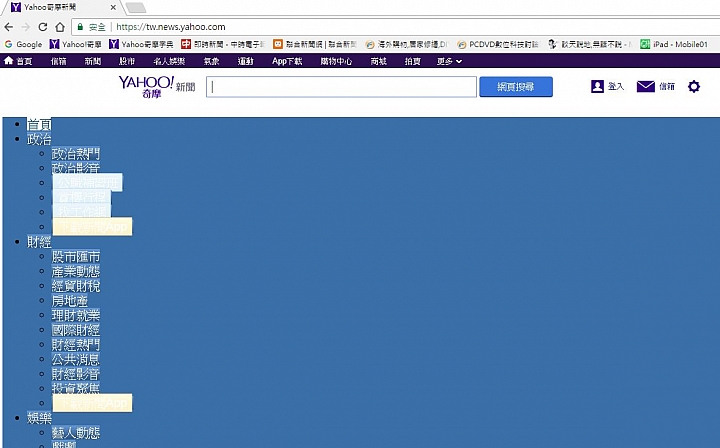This screenshot has width=720, height=448.
Task: Open 購物中心 in the purple navigation bar
Action: pos(337,61)
